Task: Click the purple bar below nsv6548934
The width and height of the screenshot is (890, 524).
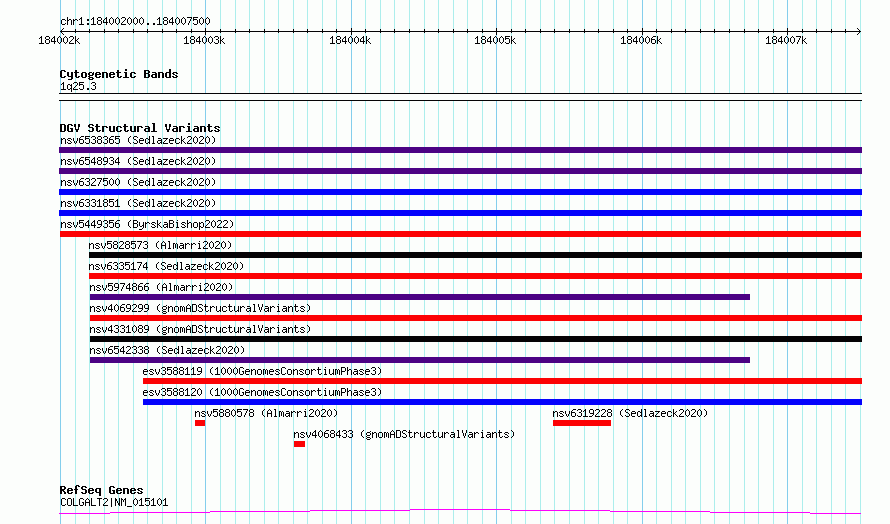Action: pos(460,171)
